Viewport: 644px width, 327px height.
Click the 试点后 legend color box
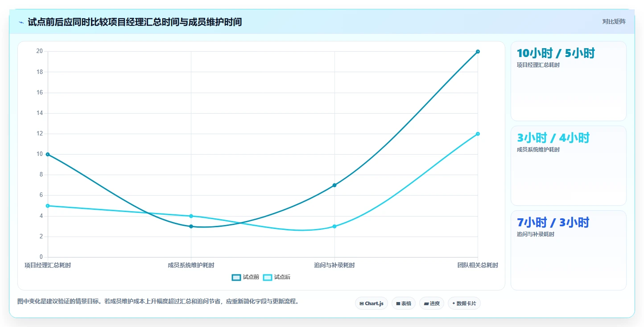point(268,277)
